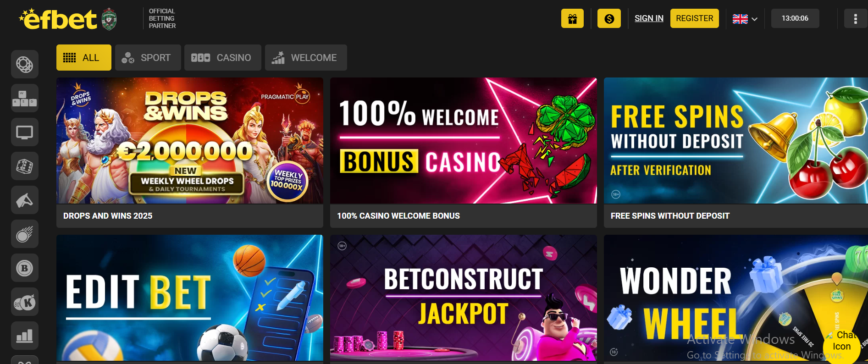Open the Keno balls sidebar icon
868x364 pixels.
pos(25,302)
